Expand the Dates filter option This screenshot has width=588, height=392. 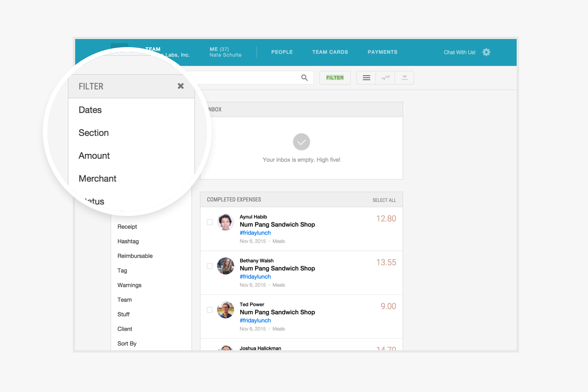90,110
